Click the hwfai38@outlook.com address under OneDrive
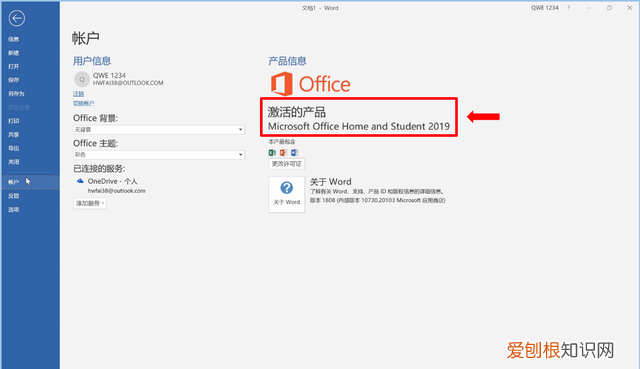Image resolution: width=640 pixels, height=369 pixels. [x=117, y=191]
